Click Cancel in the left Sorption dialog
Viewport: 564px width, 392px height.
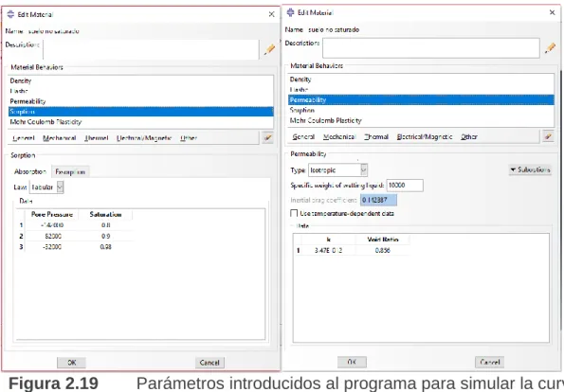[209, 363]
